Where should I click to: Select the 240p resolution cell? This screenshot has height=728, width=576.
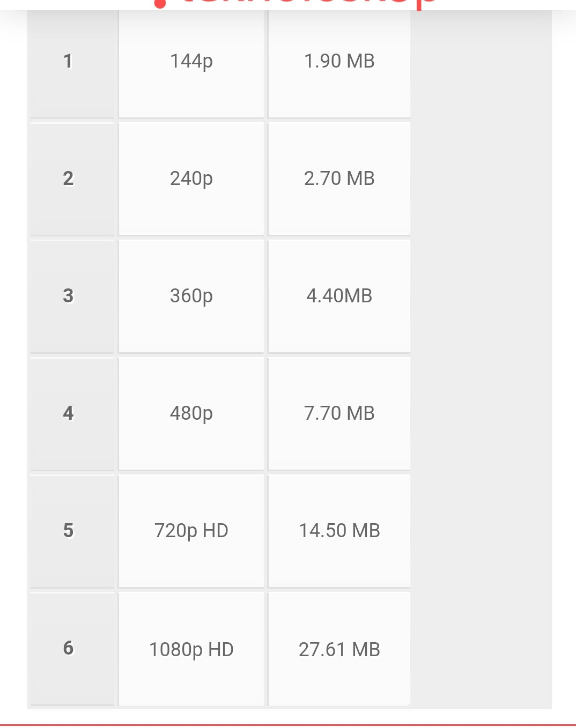[191, 179]
